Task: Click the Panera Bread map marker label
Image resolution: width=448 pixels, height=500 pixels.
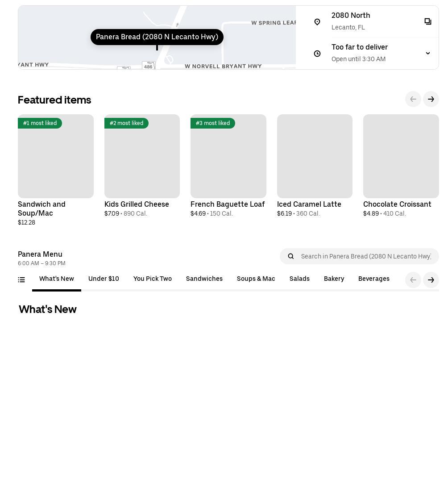Action: [157, 37]
